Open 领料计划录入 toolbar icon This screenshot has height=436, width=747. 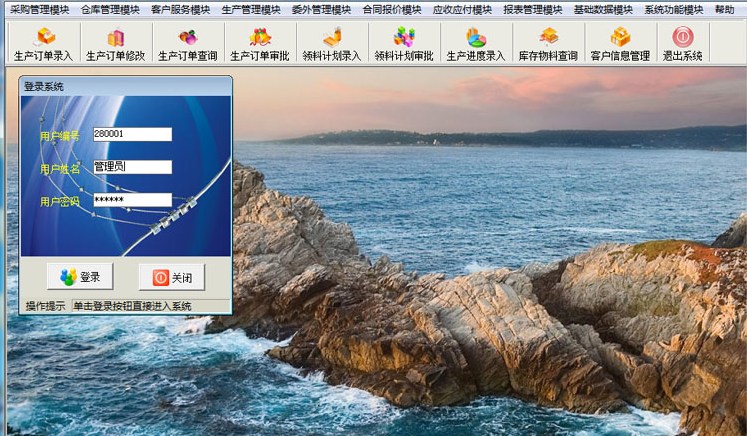(x=332, y=43)
